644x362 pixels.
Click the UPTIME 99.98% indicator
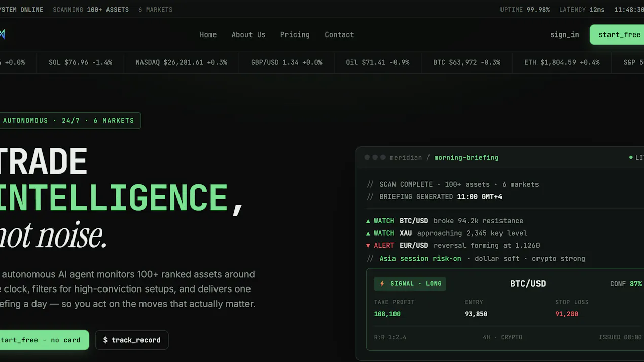(x=525, y=10)
